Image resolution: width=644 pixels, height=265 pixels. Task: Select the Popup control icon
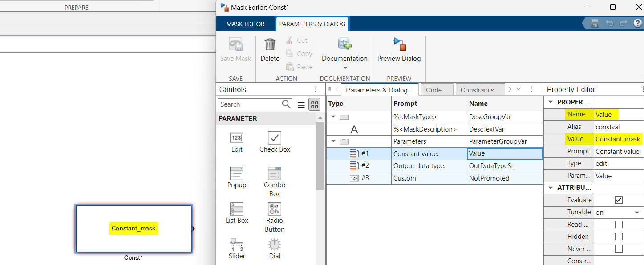click(236, 174)
